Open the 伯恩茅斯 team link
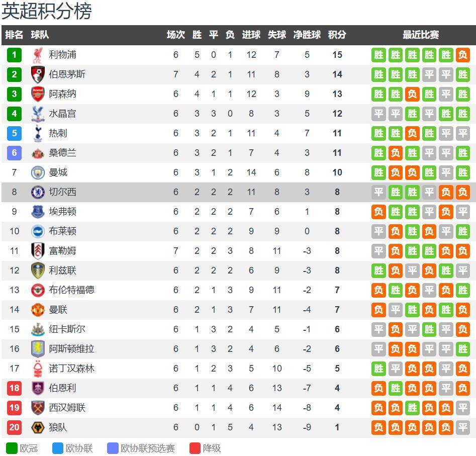The image size is (476, 456). [x=67, y=74]
